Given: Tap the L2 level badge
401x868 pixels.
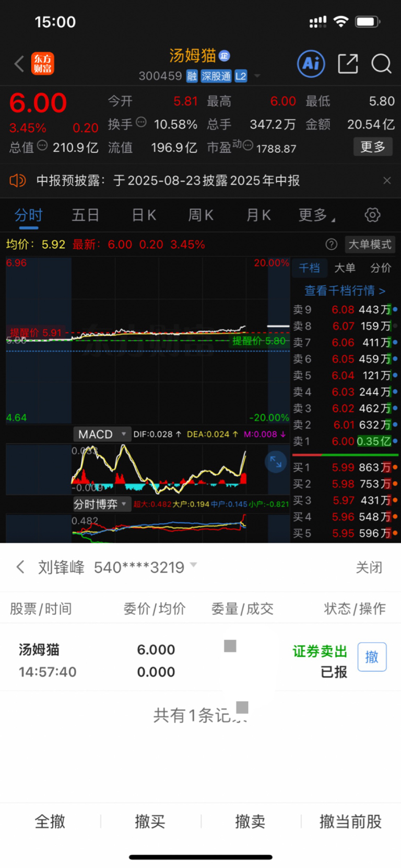Looking at the screenshot, I should (240, 76).
